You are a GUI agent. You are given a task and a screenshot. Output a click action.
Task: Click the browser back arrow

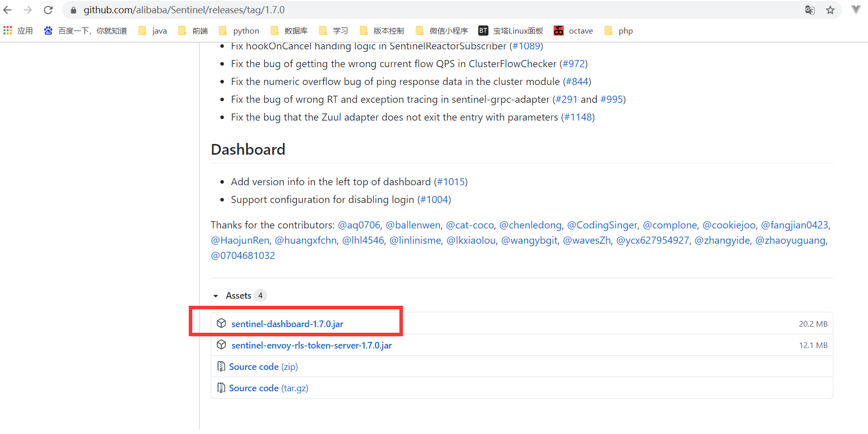(x=8, y=10)
